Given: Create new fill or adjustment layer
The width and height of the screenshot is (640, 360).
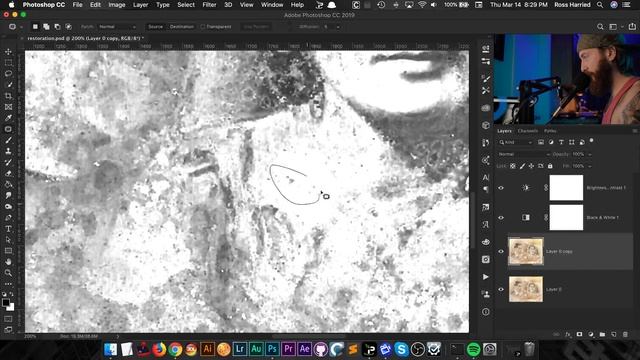Looking at the screenshot, I should point(591,334).
